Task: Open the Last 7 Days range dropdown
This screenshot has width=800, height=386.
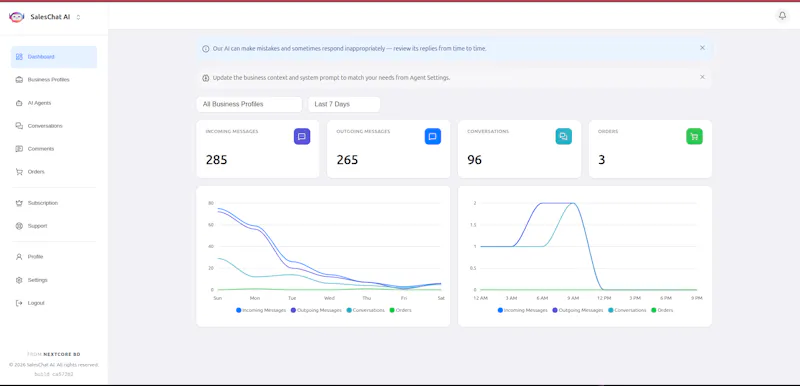Action: click(344, 104)
